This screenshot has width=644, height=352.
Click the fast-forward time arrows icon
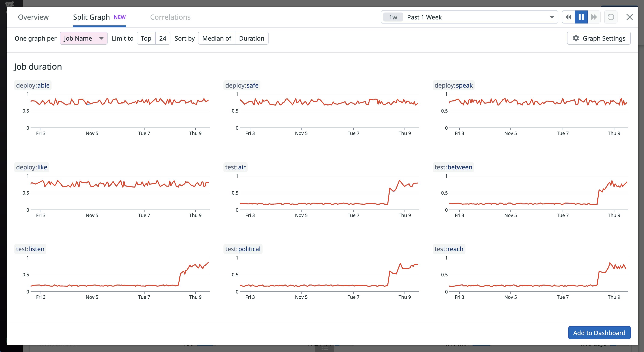click(594, 17)
